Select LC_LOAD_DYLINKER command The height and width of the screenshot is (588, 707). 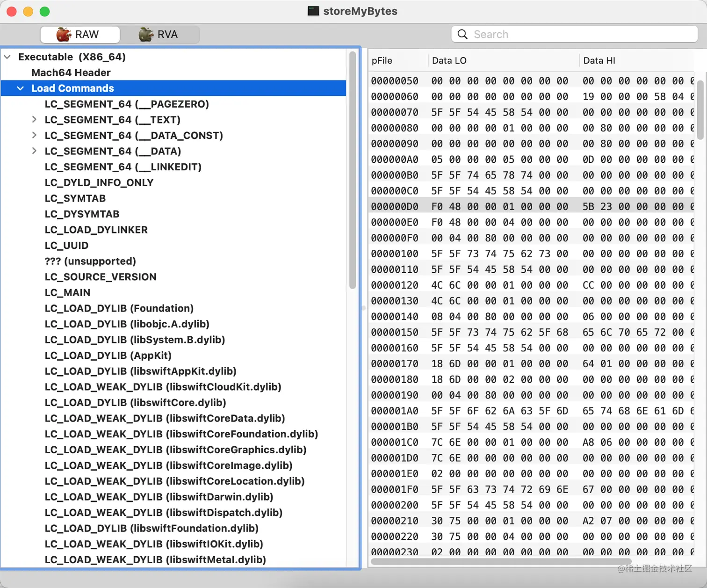96,230
